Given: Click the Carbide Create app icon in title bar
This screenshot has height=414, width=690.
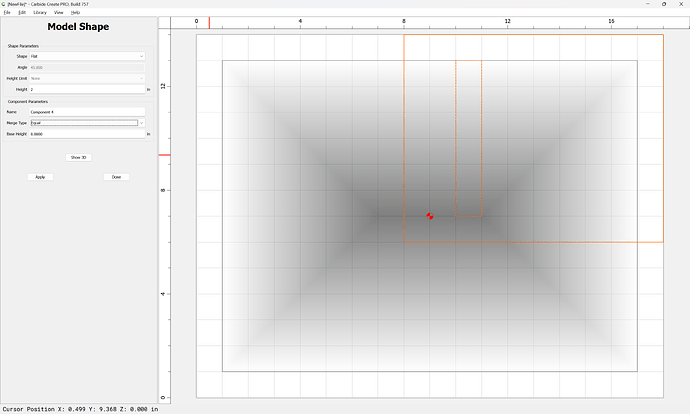Looking at the screenshot, I should [4, 4].
